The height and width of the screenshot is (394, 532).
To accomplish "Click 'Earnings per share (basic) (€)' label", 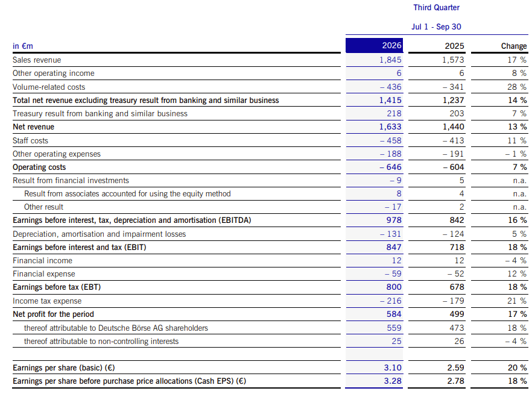I will pos(64,368).
